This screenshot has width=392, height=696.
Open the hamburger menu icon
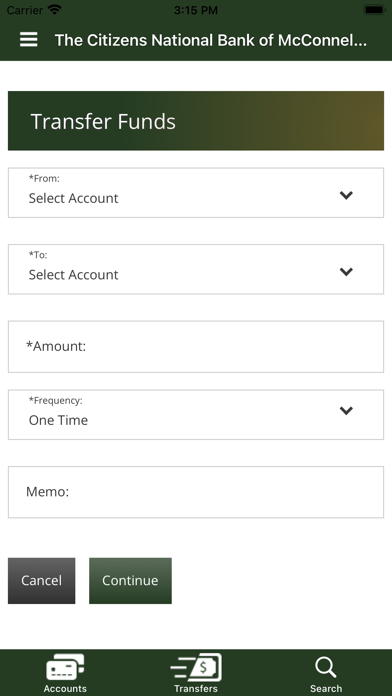click(x=28, y=40)
